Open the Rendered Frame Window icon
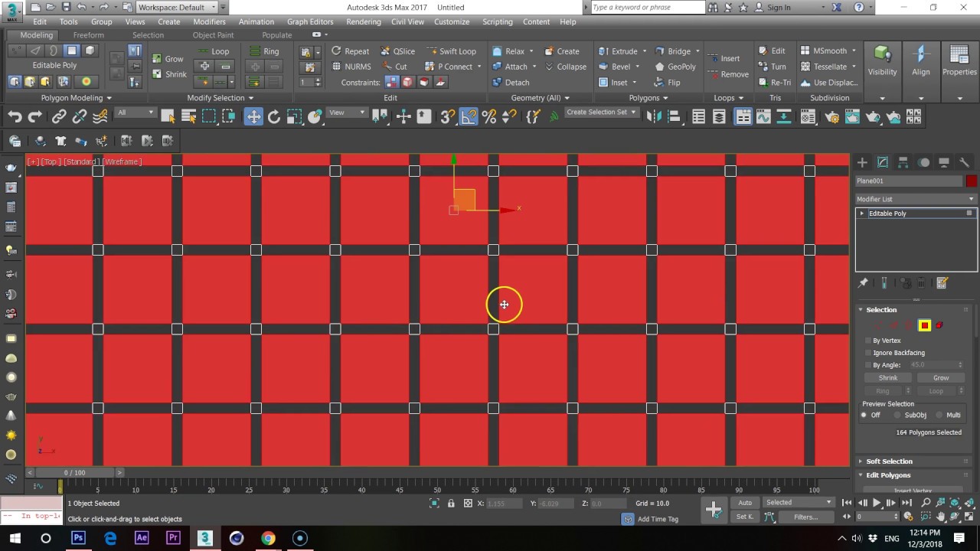This screenshot has width=980, height=551. (x=853, y=116)
